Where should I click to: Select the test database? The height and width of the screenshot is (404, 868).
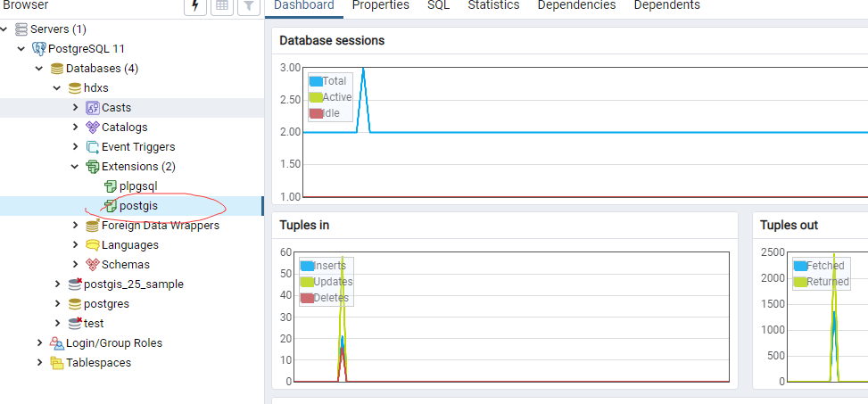(94, 324)
